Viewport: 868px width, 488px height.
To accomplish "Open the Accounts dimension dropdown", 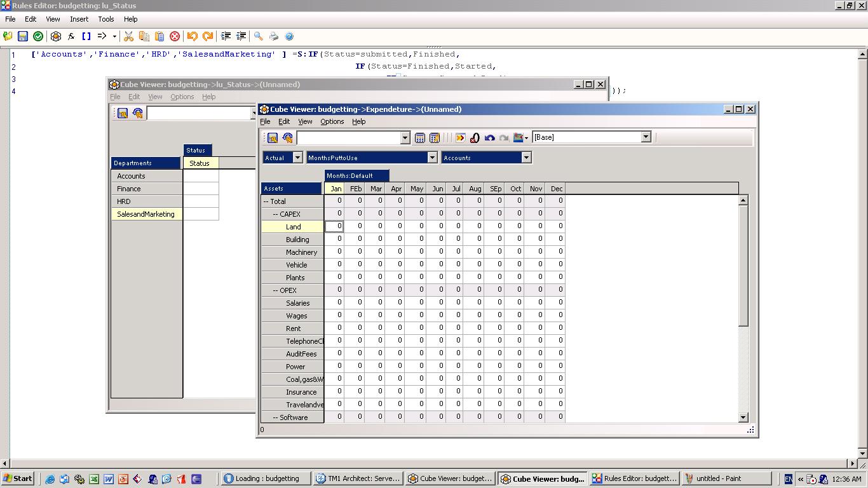I will click(526, 158).
